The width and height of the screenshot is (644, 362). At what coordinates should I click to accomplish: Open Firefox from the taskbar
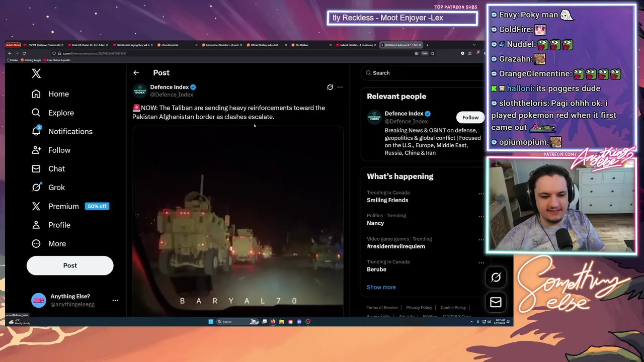pos(273,322)
